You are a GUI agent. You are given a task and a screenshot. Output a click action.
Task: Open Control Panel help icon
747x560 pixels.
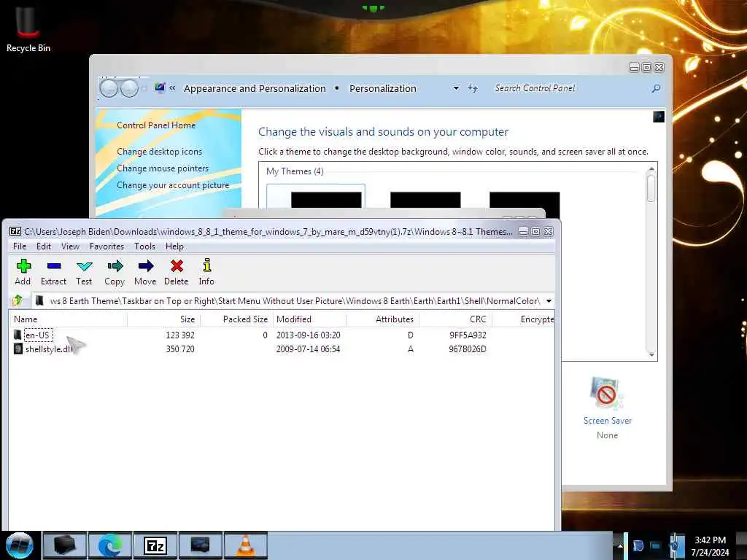(x=659, y=117)
